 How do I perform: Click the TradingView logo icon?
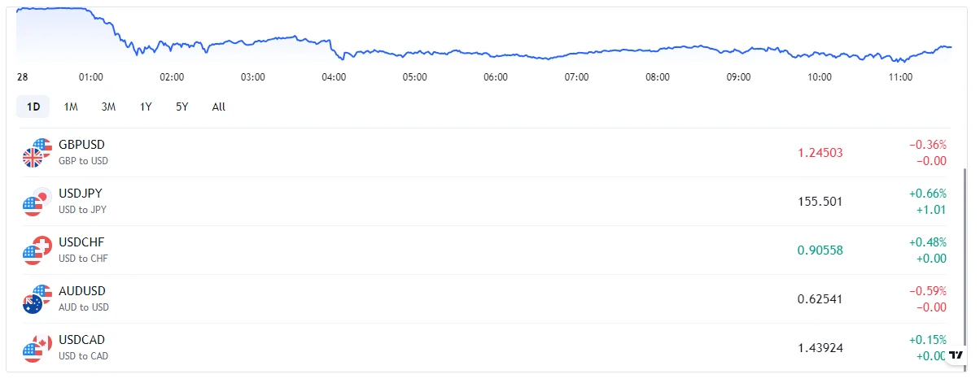(x=956, y=355)
